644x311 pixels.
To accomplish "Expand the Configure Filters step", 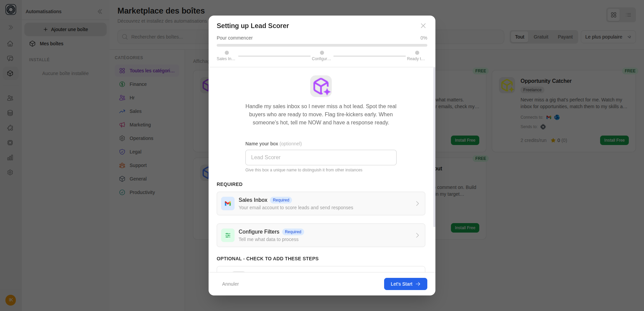I will (x=321, y=235).
